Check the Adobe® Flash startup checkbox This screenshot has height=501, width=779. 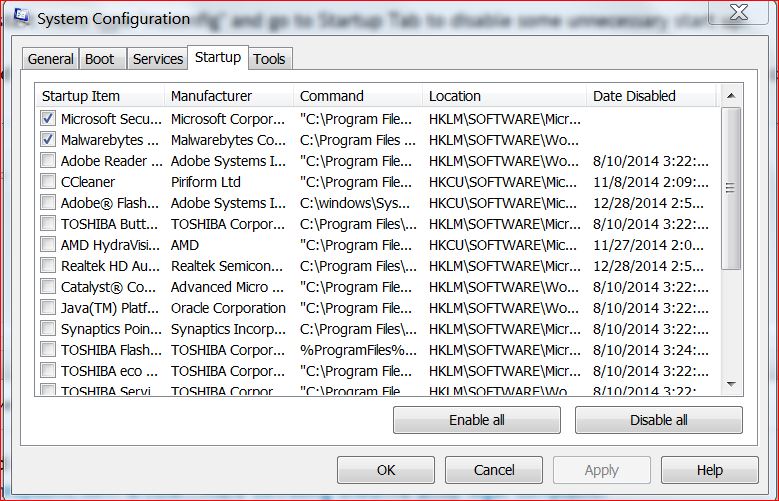(48, 202)
